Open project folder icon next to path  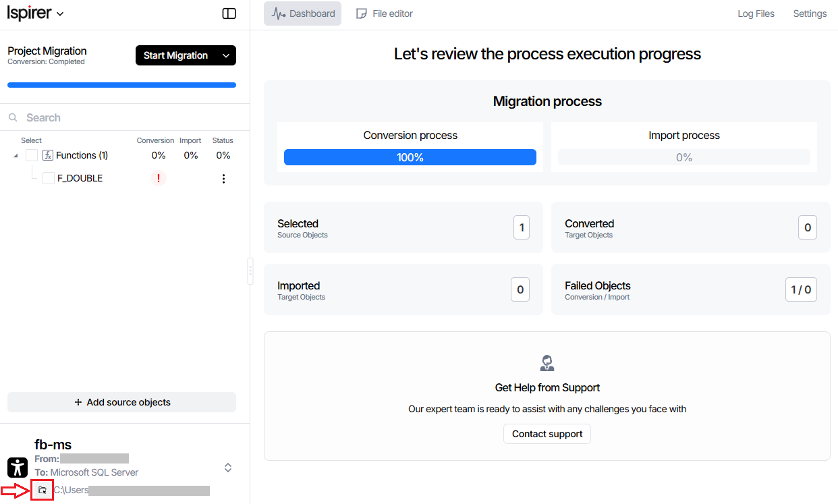click(x=43, y=490)
